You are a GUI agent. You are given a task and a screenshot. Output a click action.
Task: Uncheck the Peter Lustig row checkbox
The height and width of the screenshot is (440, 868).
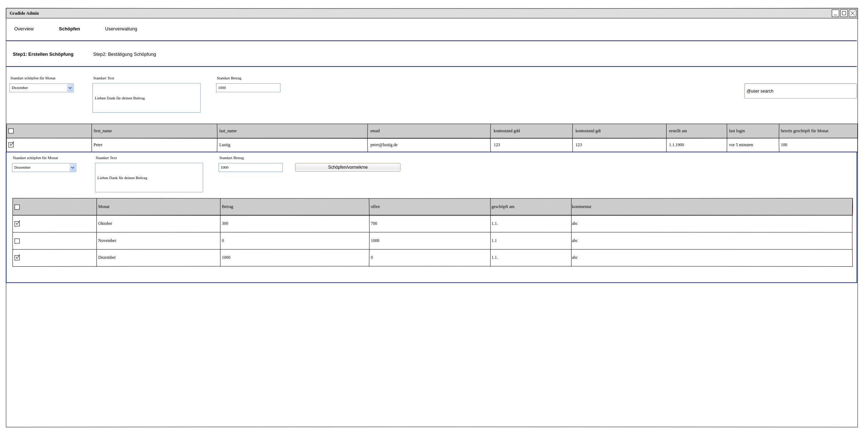pos(11,145)
